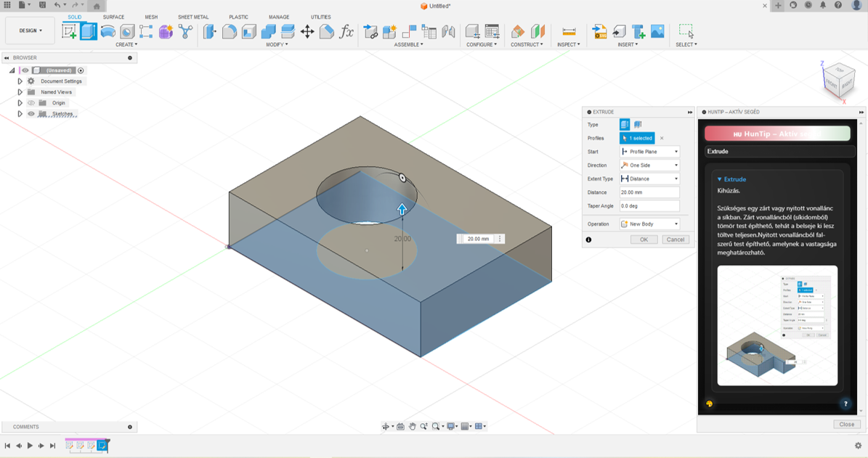Select the Measure tool under Inspect
This screenshot has height=458, width=868.
[569, 31]
